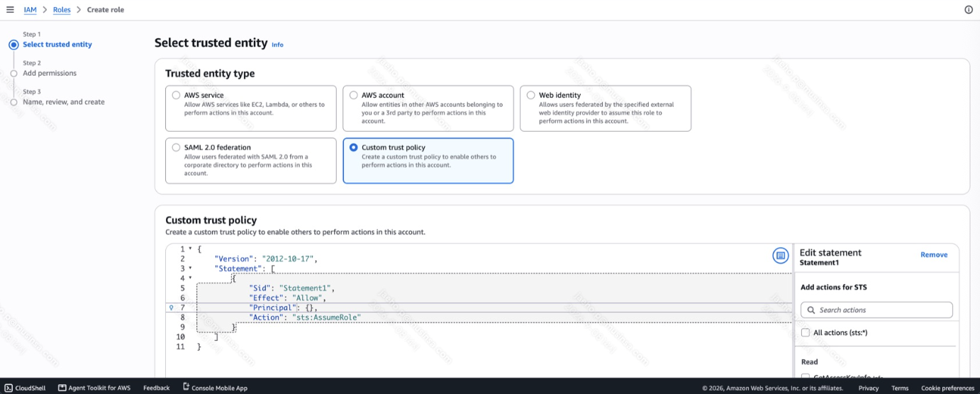Click the "Allow" effect value

point(307,298)
